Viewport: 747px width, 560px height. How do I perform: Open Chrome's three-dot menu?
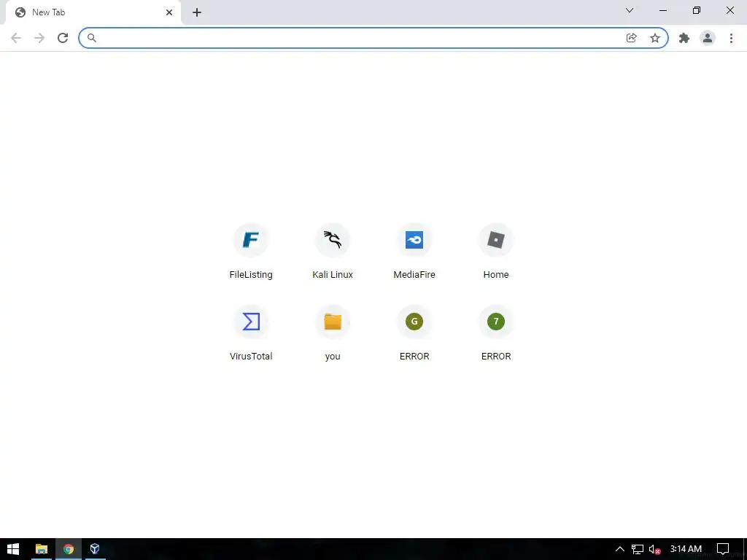(x=731, y=38)
